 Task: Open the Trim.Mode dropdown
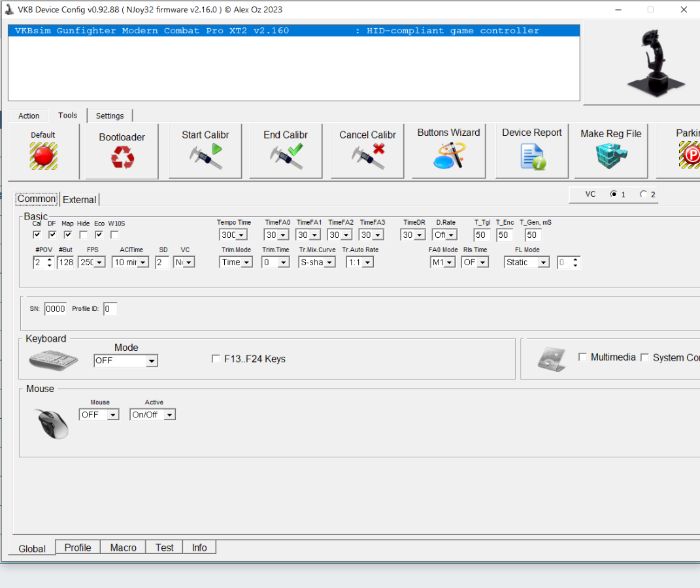[247, 263]
